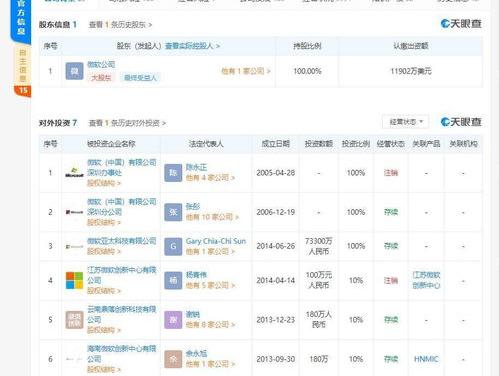Click the 微 avatar of shareholder 微软公司
Screen dimensions: 499x376
click(x=74, y=71)
